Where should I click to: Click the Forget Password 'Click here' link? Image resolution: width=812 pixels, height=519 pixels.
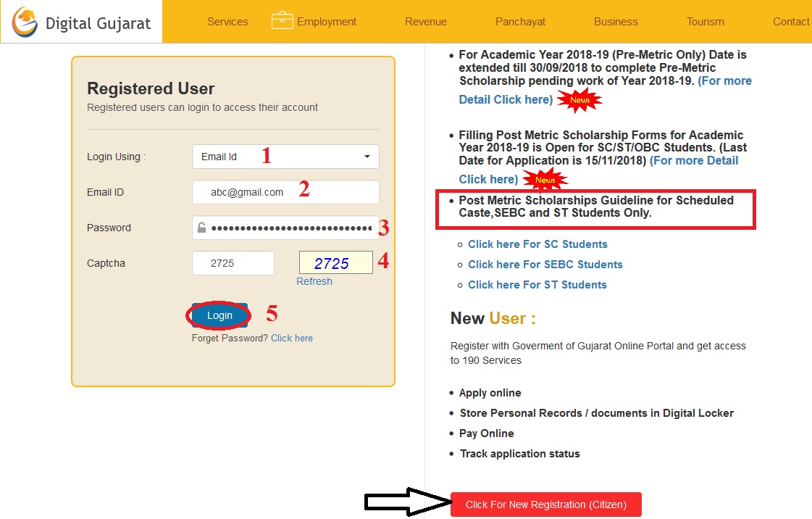(292, 338)
